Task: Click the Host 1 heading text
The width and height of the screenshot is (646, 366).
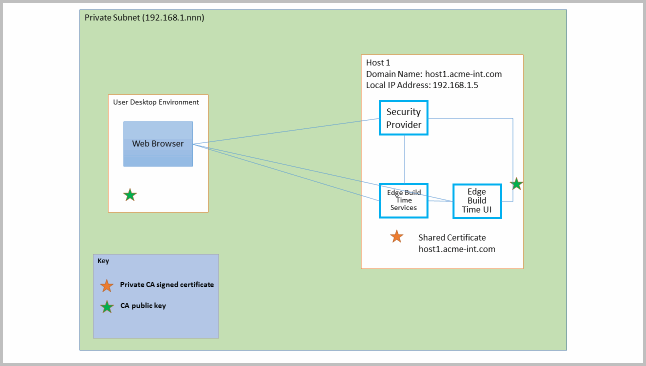Action: coord(378,63)
